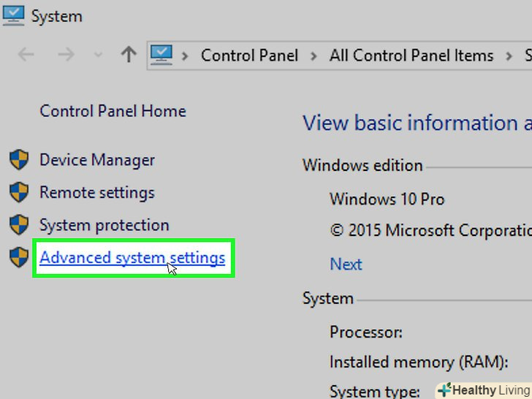This screenshot has width=532, height=399.
Task: Select the Control Panel breadcrumb
Action: pyautogui.click(x=249, y=56)
